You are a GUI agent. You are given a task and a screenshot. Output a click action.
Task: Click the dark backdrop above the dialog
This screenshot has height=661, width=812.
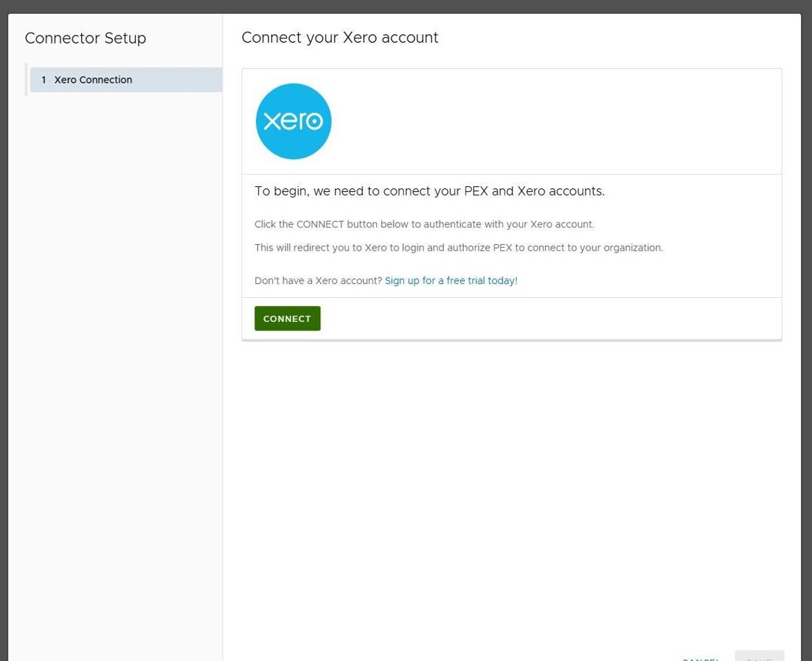click(406, 6)
